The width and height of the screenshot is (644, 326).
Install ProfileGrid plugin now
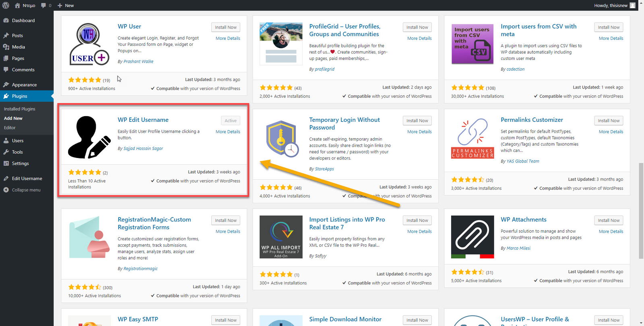[417, 27]
